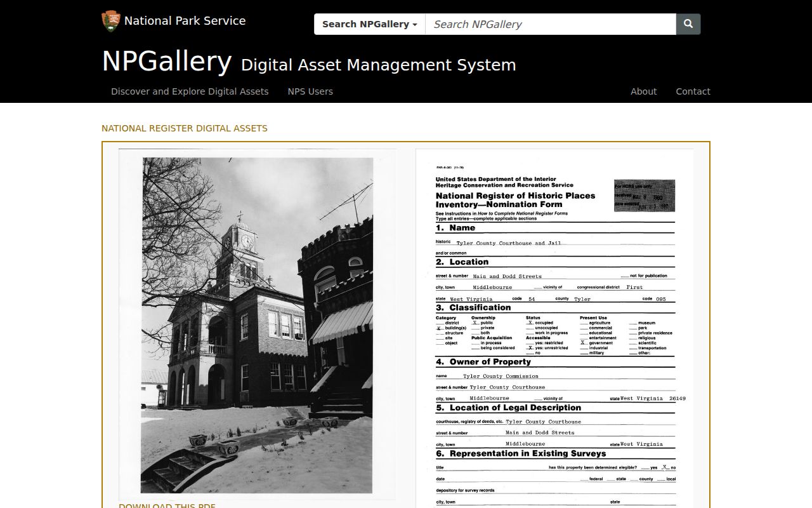The height and width of the screenshot is (508, 812).
Task: Open the courthouse photograph thumbnail
Action: click(257, 324)
